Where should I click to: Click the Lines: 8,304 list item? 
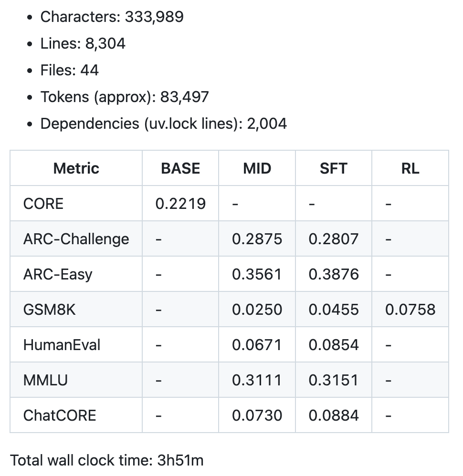click(83, 43)
